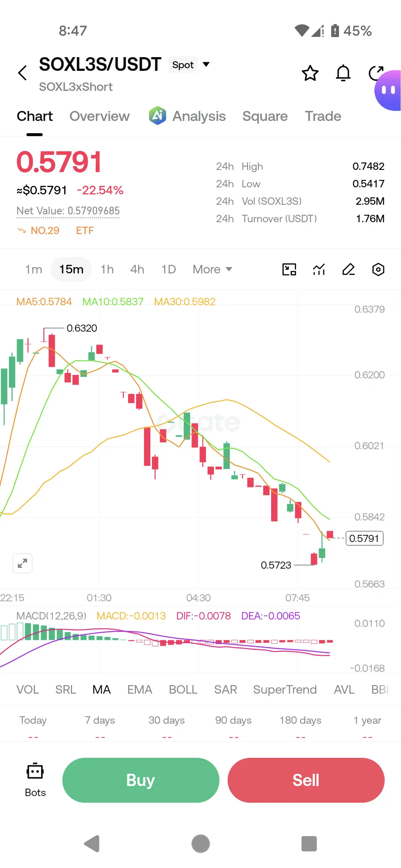
Task: Select the drawing pencil tool
Action: point(349,269)
